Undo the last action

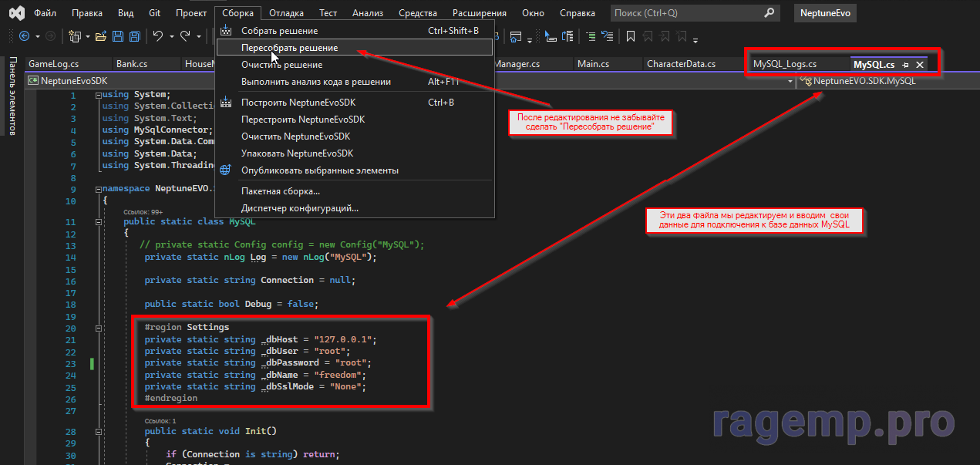click(157, 36)
